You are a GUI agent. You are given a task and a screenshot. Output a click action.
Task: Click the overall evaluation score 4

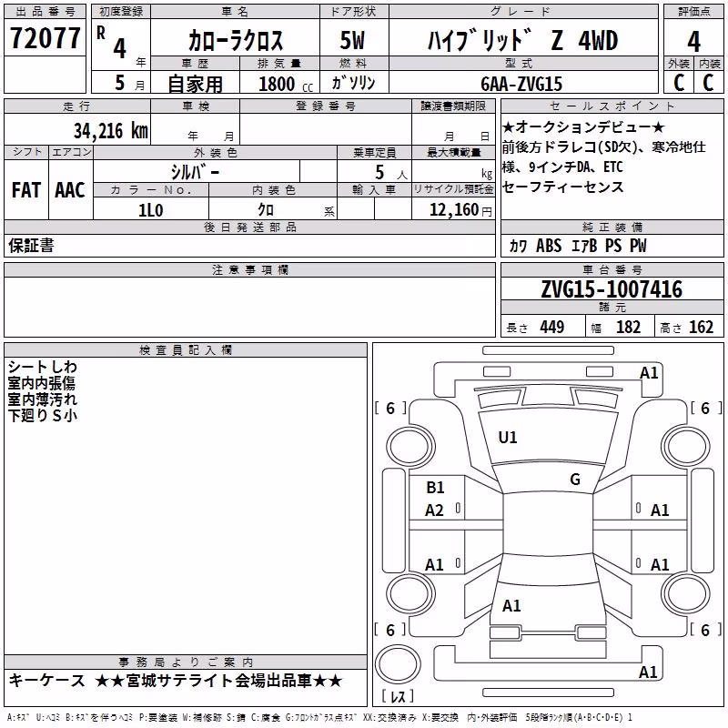pos(693,42)
